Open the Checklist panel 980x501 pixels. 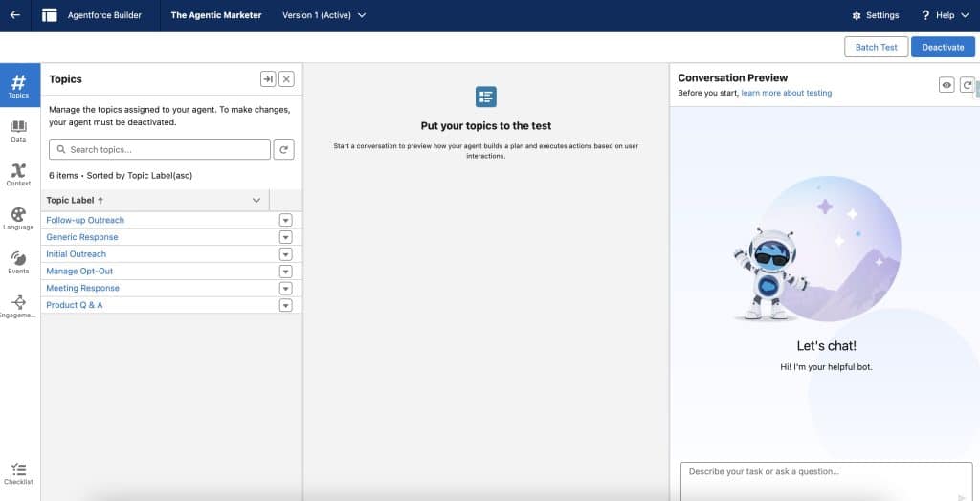pos(19,474)
